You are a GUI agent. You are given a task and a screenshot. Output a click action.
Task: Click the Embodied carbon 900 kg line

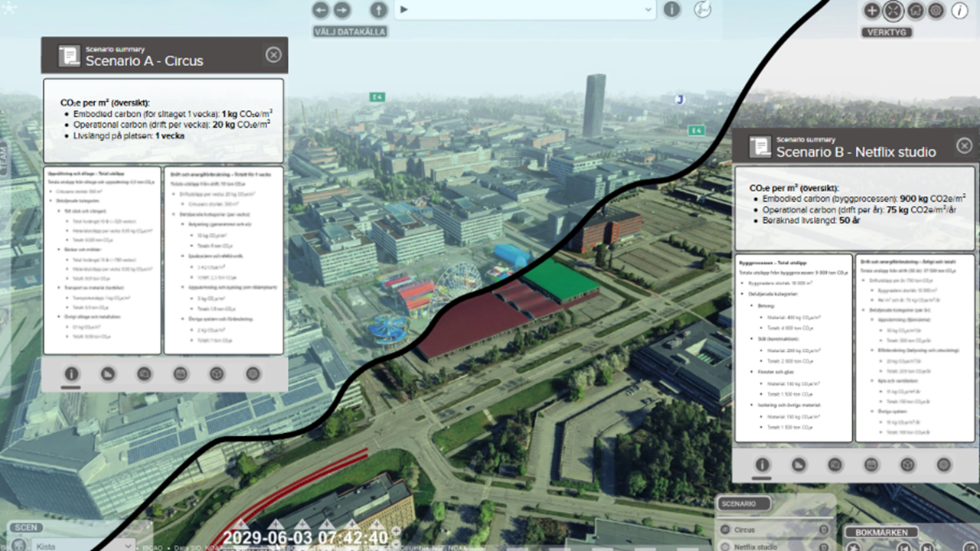(x=864, y=198)
